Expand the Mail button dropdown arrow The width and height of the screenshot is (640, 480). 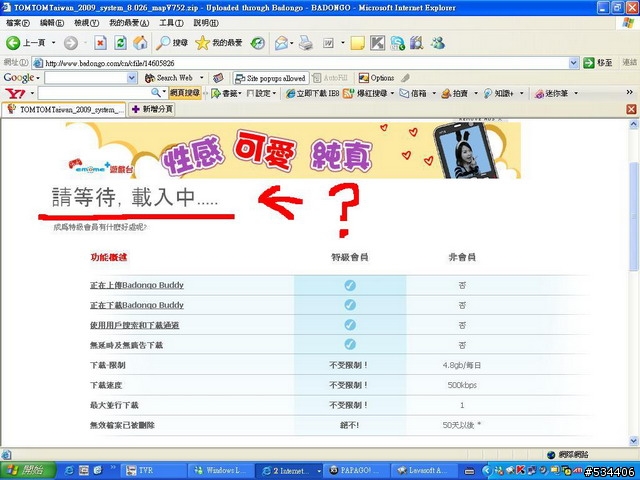[x=292, y=42]
